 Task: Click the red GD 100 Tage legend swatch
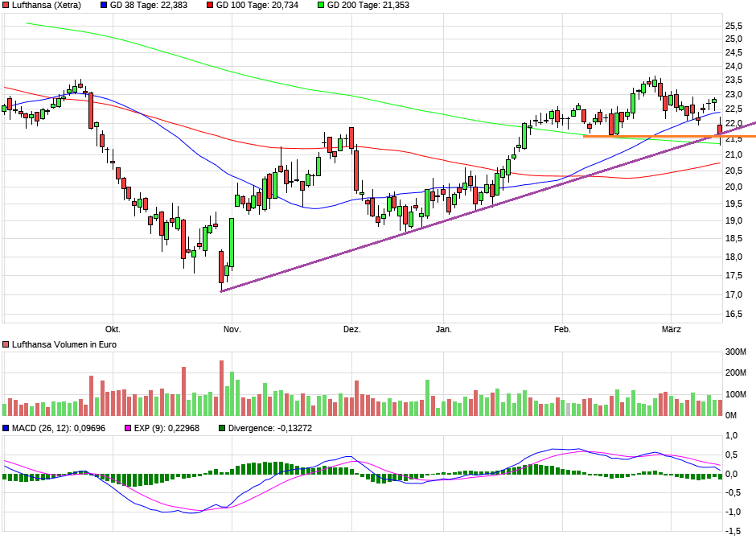point(210,6)
